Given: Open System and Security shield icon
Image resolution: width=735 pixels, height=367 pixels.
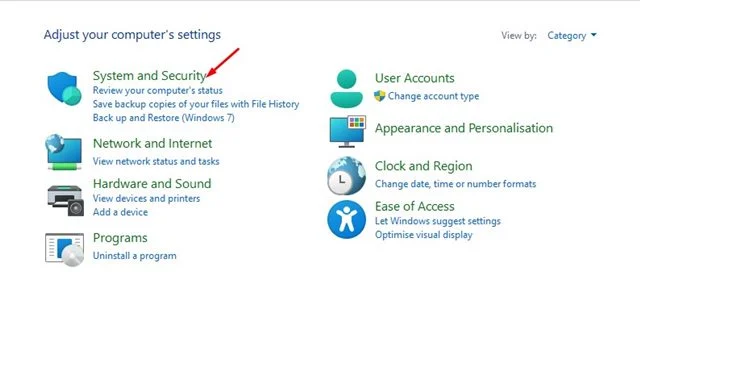Looking at the screenshot, I should 65,89.
